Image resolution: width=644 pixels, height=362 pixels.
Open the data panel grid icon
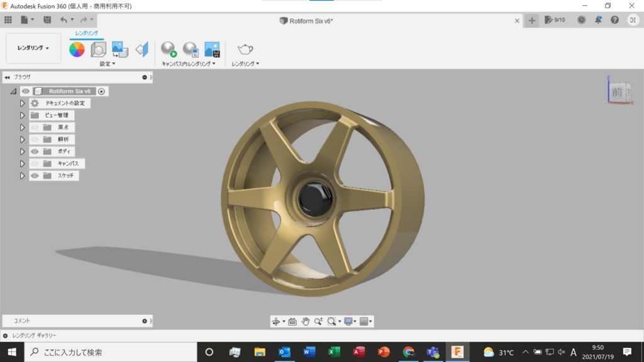[x=8, y=19]
